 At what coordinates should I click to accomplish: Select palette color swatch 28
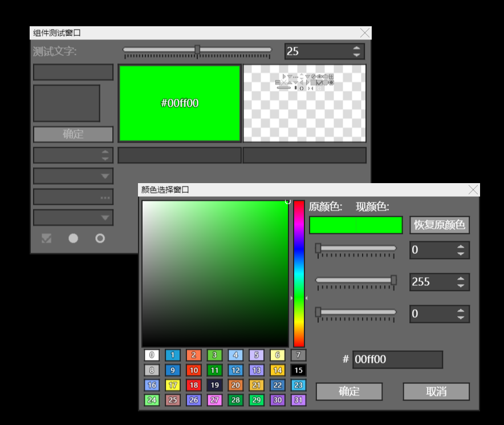[235, 400]
